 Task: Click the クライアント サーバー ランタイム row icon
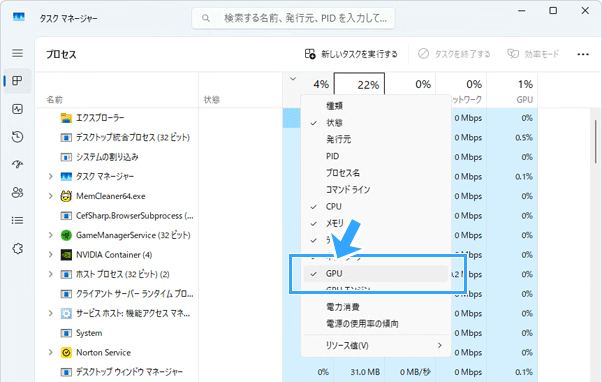66,294
